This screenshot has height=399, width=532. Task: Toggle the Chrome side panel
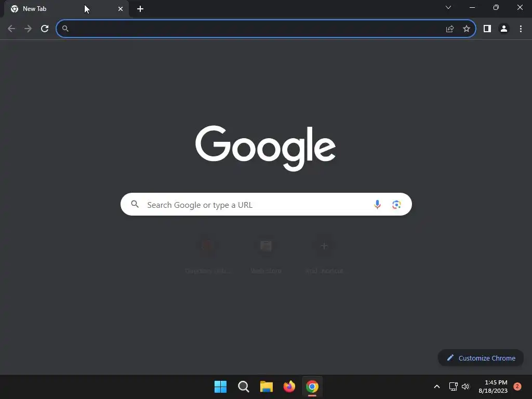(487, 29)
